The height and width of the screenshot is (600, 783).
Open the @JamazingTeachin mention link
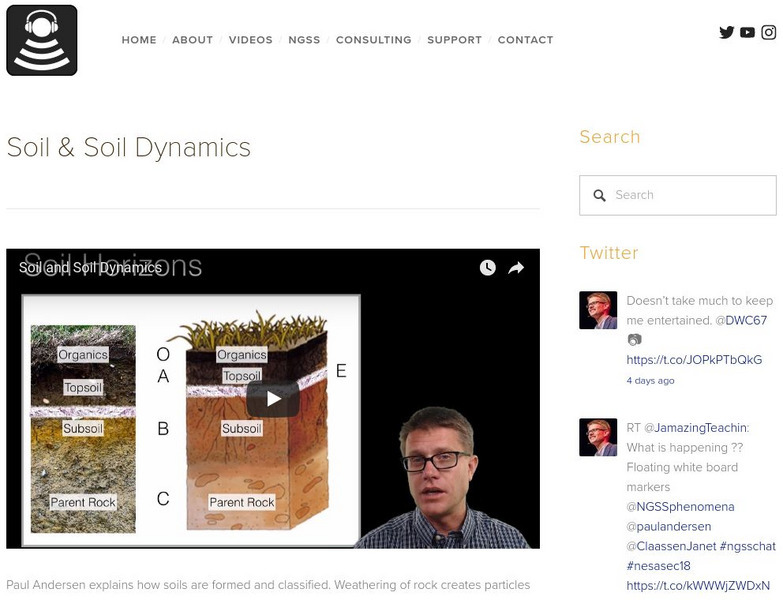tap(697, 428)
